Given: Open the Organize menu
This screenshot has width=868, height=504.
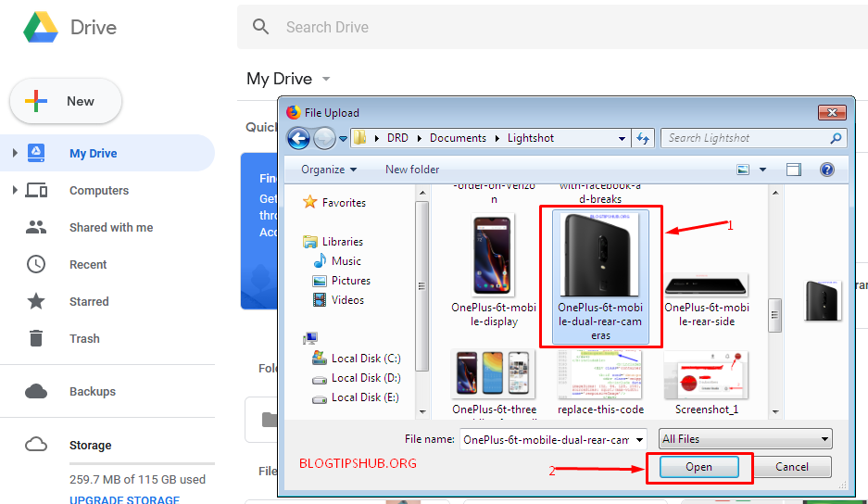Looking at the screenshot, I should (x=329, y=170).
